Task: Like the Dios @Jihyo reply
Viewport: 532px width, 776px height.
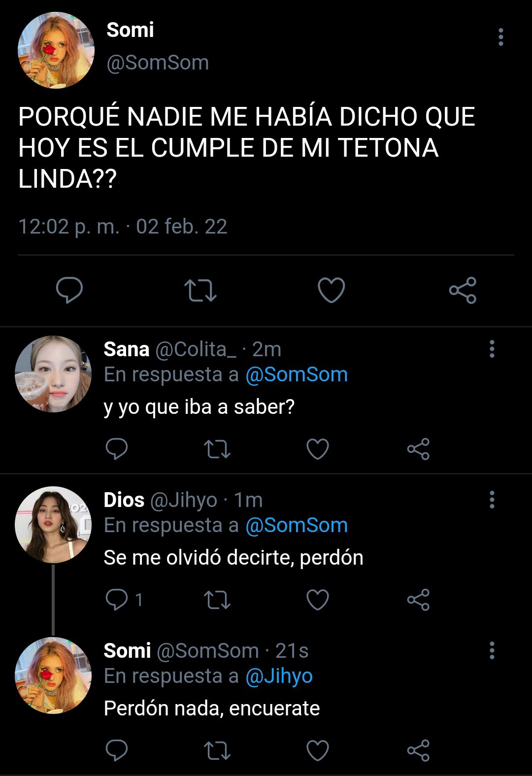Action: coord(318,600)
